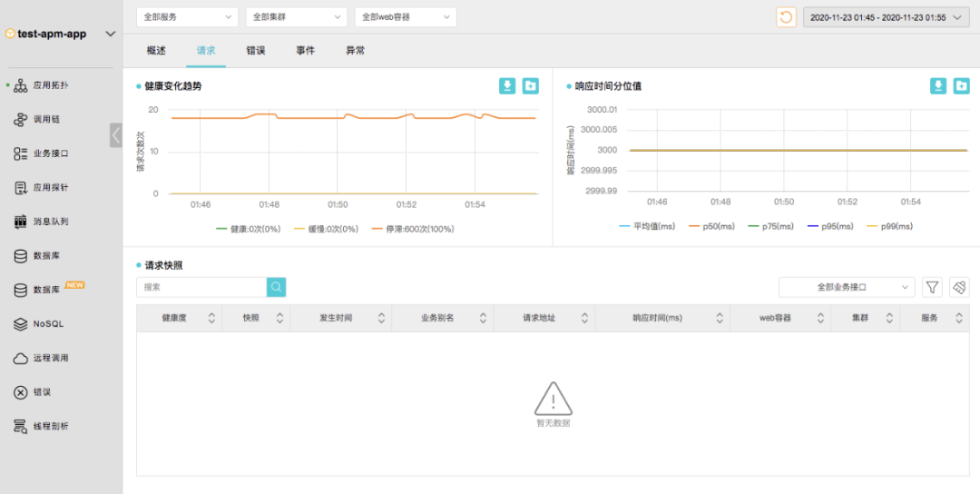
Task: Open the 全部服务 dropdown
Action: (188, 17)
